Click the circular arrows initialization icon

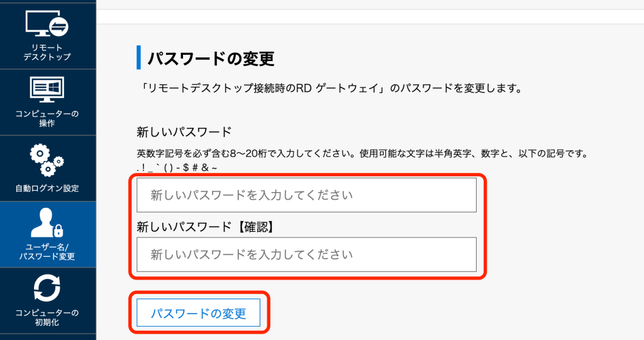tap(47, 288)
